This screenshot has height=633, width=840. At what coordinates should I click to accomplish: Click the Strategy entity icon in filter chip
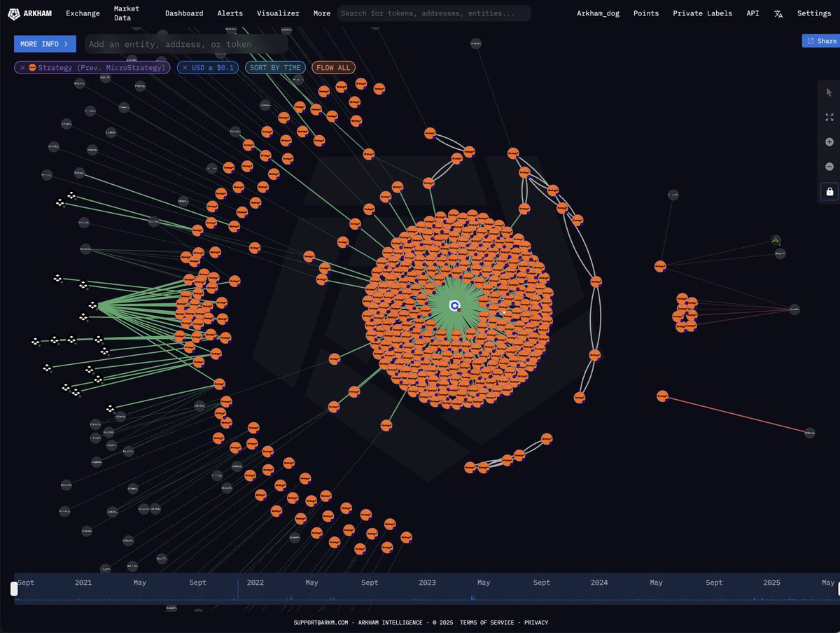tap(31, 67)
